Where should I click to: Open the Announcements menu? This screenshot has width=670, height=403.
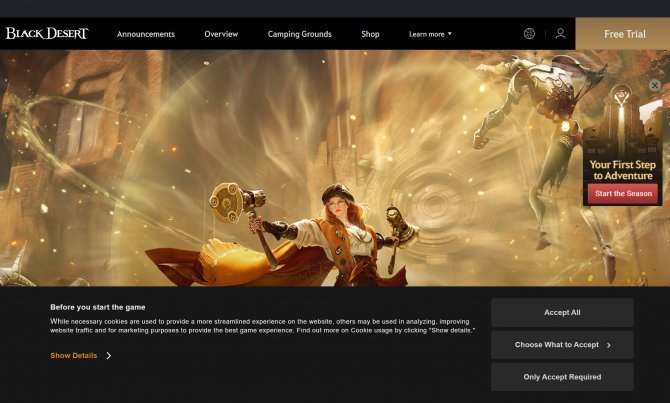(146, 34)
